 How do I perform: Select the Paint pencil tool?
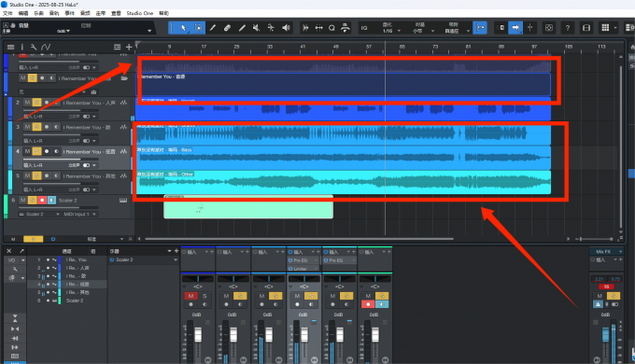click(213, 27)
